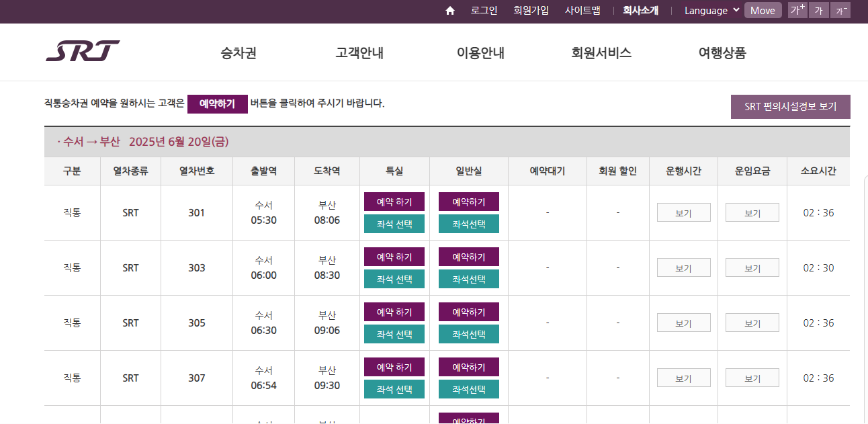Choose general class seats for train 303
This screenshot has width=868, height=424.
468,279
